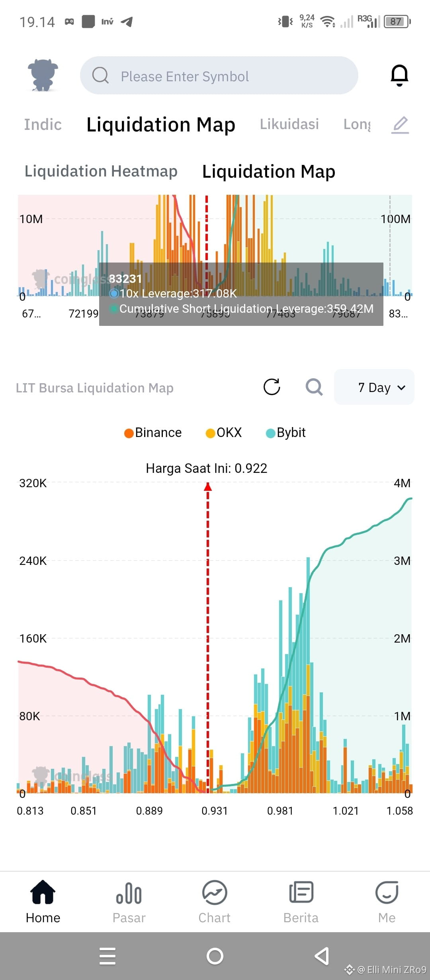Tap the OKX yellow legend dot
The image size is (430, 980).
pos(210,433)
